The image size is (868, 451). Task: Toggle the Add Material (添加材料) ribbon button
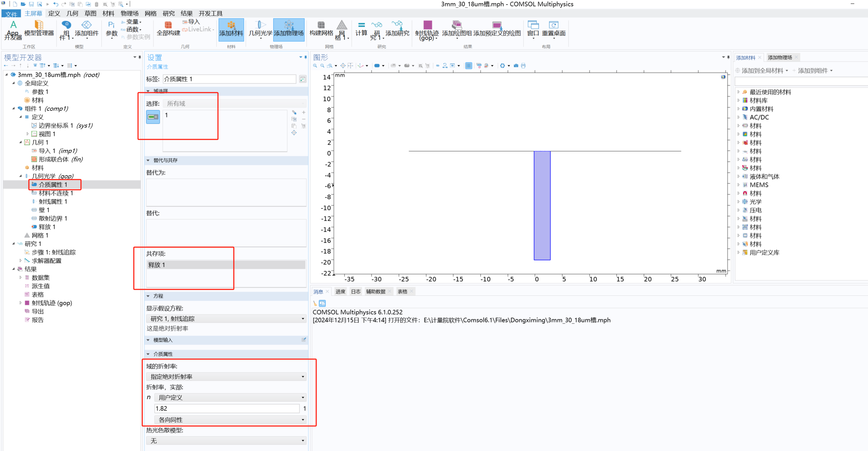(x=231, y=29)
